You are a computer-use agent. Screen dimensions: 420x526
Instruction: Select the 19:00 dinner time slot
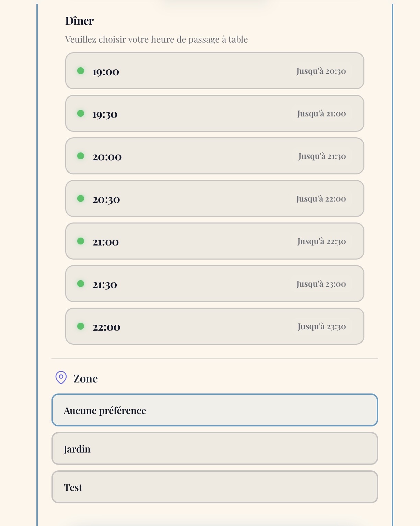214,71
